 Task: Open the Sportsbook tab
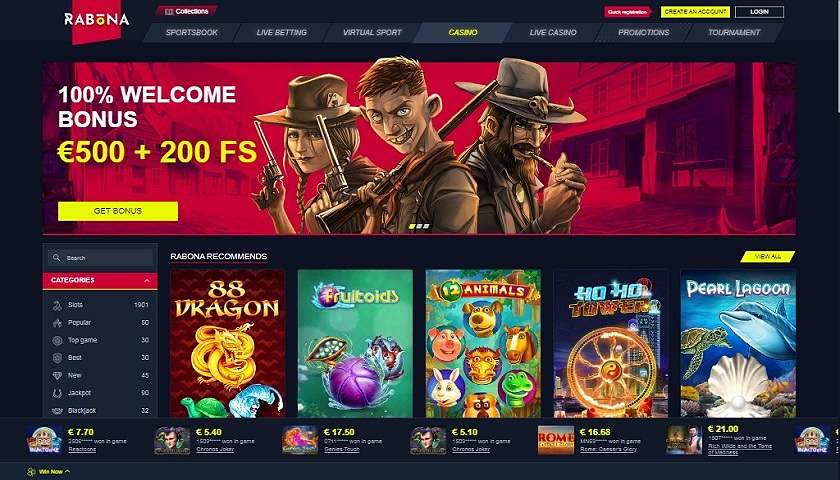pyautogui.click(x=191, y=33)
